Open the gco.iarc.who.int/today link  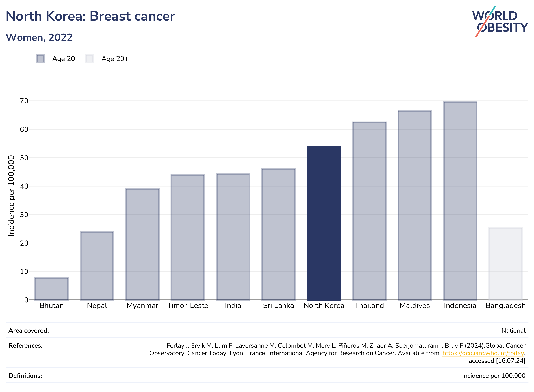483,353
